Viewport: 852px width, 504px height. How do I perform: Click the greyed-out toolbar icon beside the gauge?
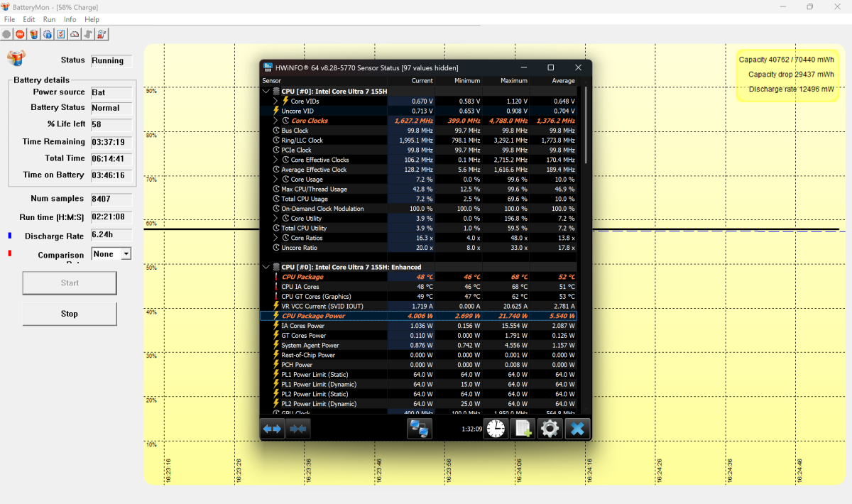[88, 34]
